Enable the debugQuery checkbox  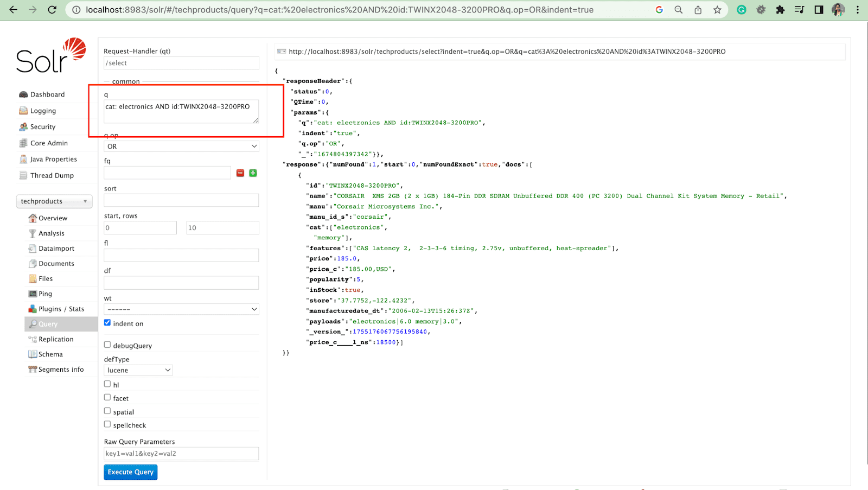(x=107, y=345)
